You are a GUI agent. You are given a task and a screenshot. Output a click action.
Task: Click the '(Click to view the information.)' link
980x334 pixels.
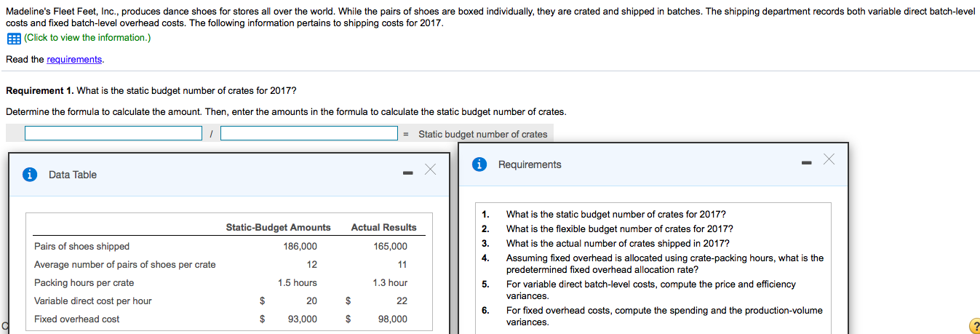click(x=87, y=38)
